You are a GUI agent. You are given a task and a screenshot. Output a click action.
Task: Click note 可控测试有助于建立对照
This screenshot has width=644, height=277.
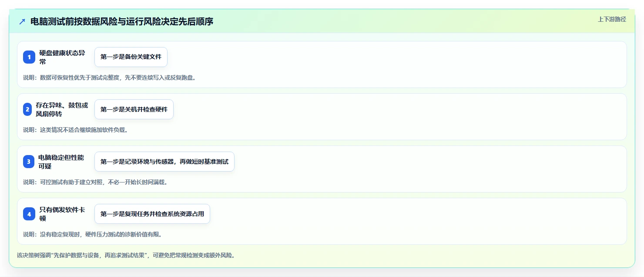[95, 182]
